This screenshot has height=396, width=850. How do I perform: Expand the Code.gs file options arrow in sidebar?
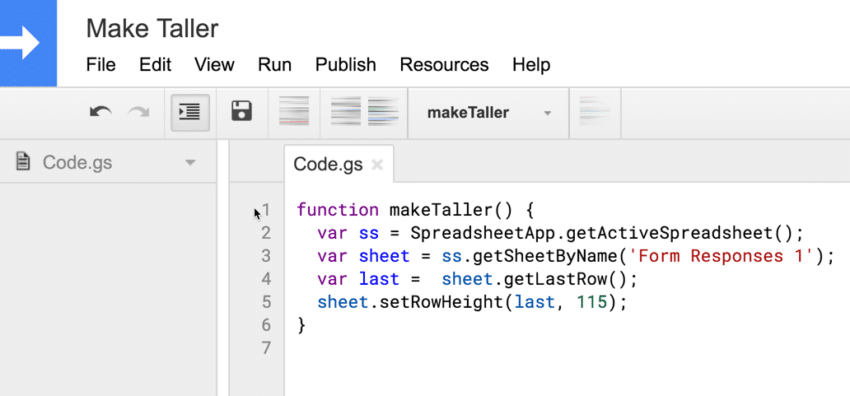pos(190,163)
